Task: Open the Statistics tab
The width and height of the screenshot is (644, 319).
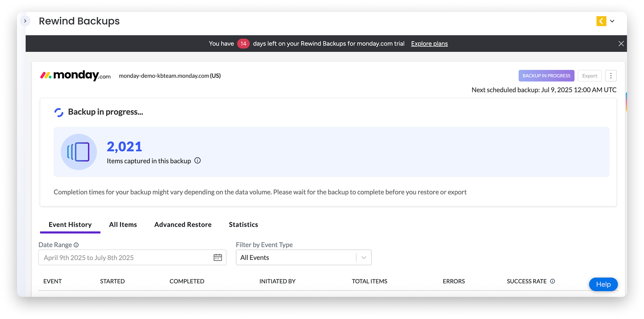Action: click(x=243, y=225)
